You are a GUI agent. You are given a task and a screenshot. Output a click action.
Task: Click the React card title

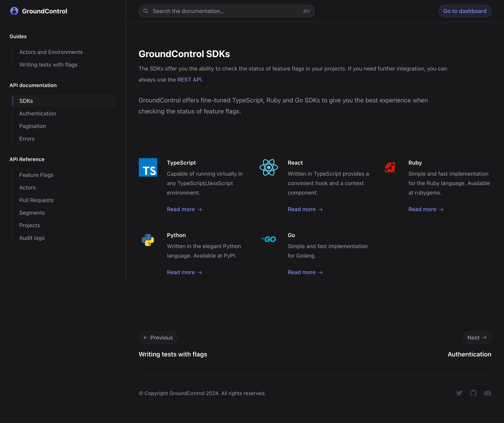(x=295, y=163)
